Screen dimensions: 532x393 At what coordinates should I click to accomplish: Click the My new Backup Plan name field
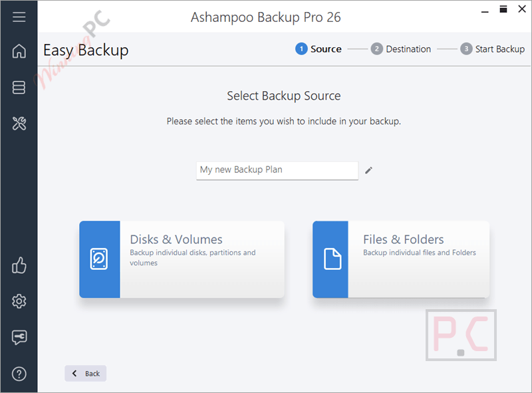click(277, 170)
